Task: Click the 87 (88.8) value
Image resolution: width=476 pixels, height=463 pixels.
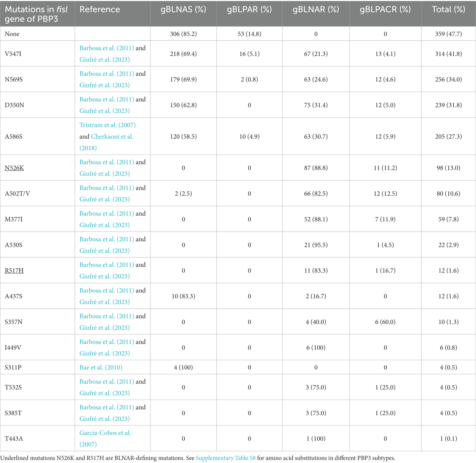Action: tap(316, 168)
